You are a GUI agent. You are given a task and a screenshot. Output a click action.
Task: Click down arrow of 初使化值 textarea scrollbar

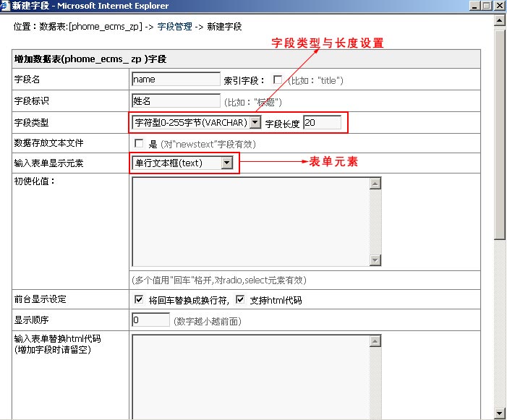coord(375,260)
